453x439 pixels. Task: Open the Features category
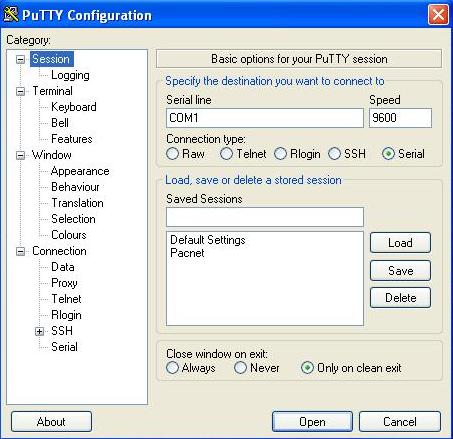[72, 139]
